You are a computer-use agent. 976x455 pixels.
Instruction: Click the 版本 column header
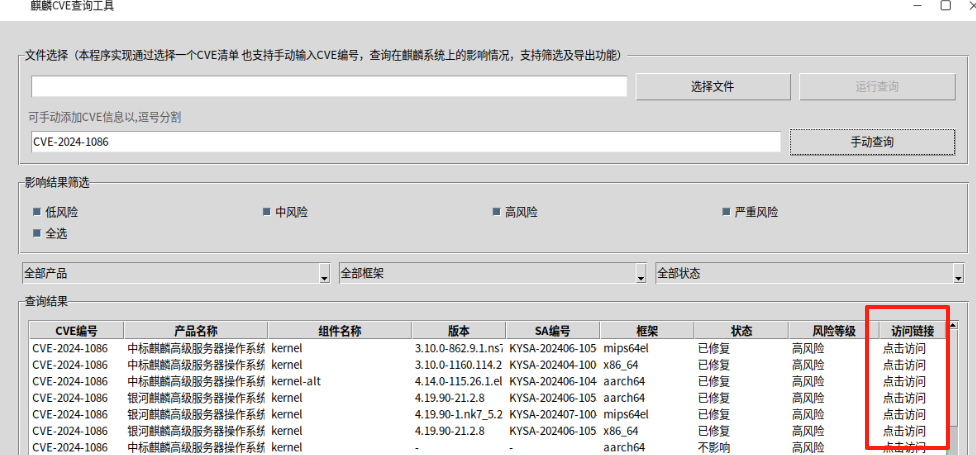(x=459, y=331)
